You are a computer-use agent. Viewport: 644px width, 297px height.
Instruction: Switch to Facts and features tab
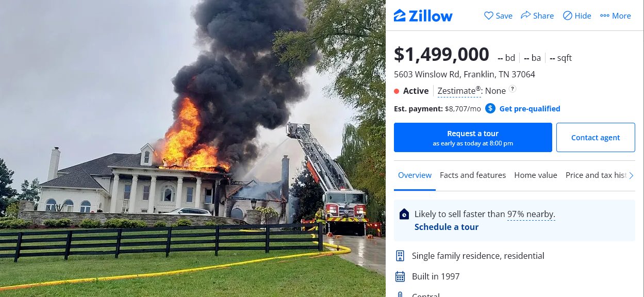coord(473,175)
